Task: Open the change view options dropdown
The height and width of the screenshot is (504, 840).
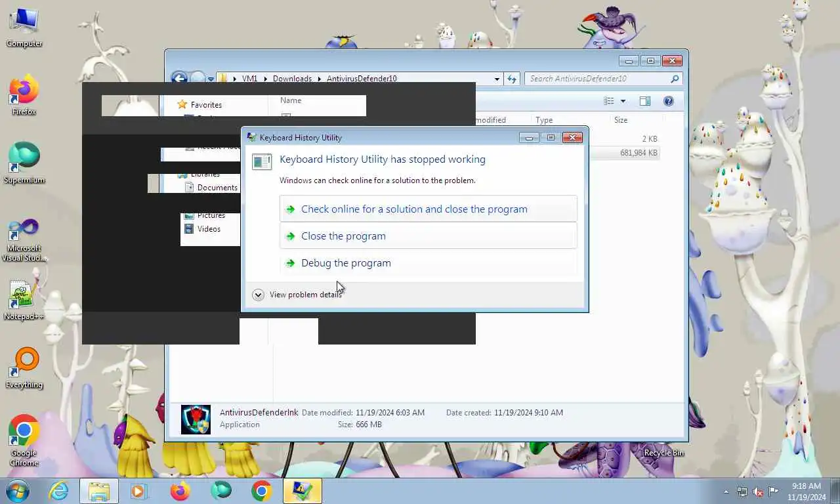Action: click(623, 101)
